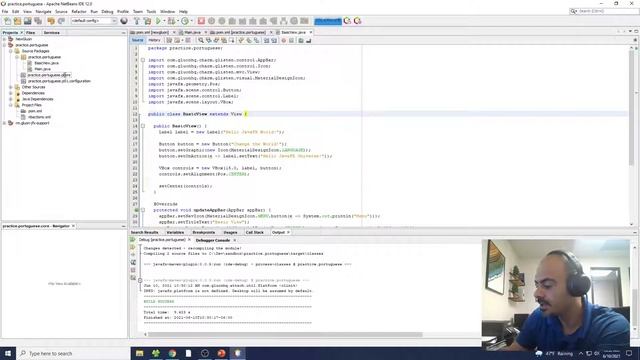
Task: Click the Search field at top right
Action: (604, 11)
